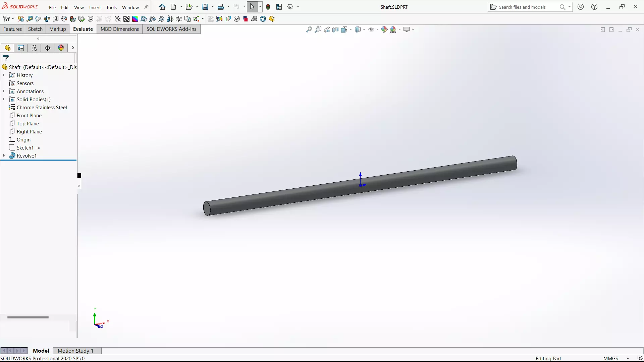
Task: Open the Costing tool icon
Action: click(254, 19)
